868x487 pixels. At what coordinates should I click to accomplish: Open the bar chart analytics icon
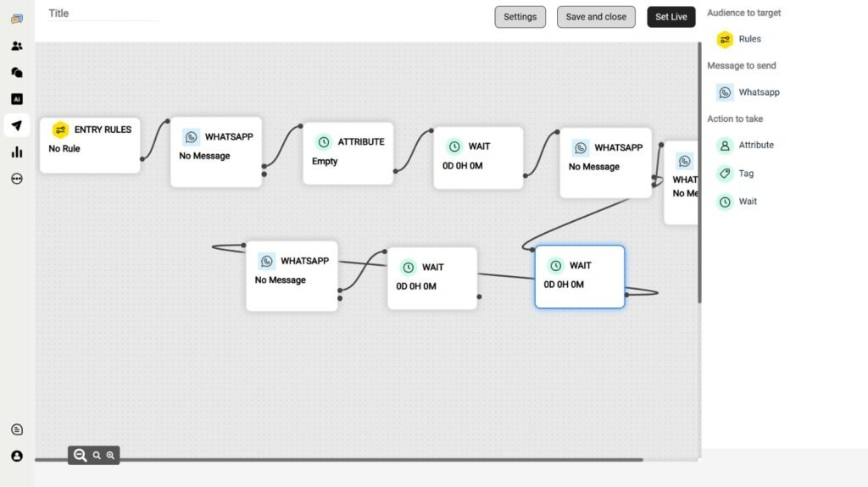[17, 152]
